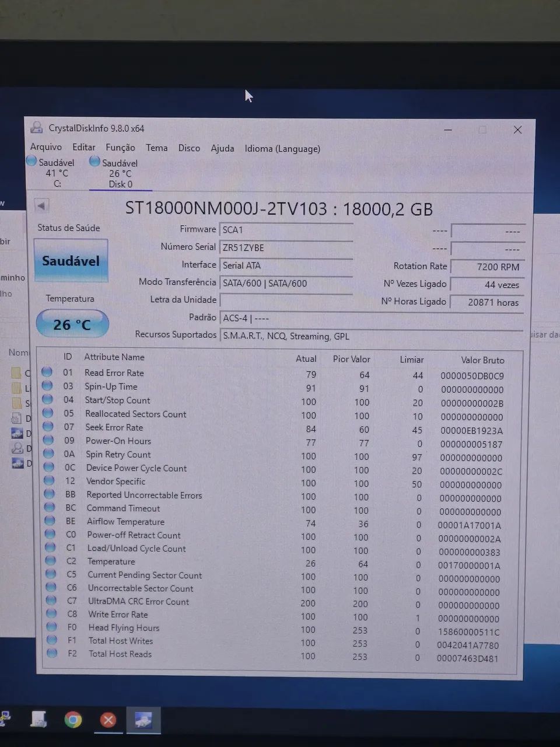
Task: Click the Rotation Rate value 7200 RPM
Action: point(488,267)
